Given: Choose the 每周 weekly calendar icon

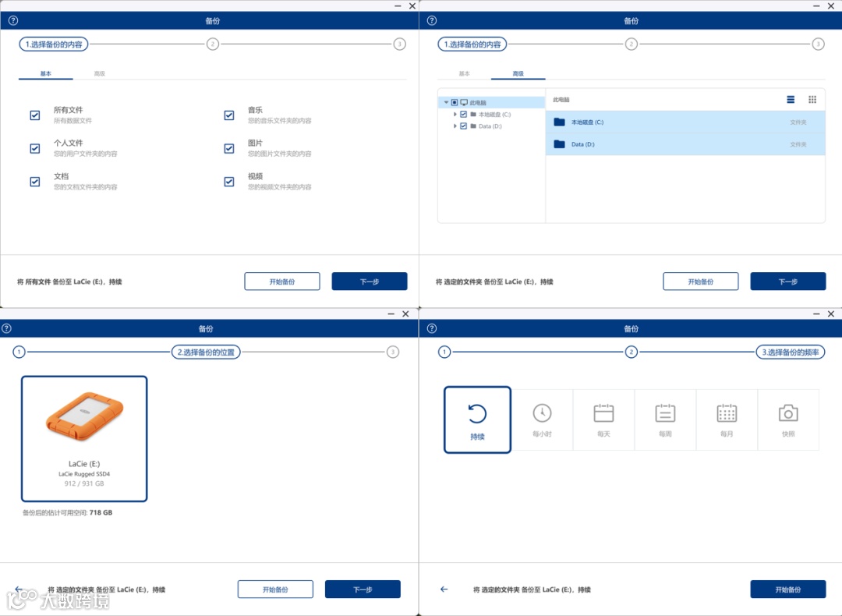Looking at the screenshot, I should 665,413.
